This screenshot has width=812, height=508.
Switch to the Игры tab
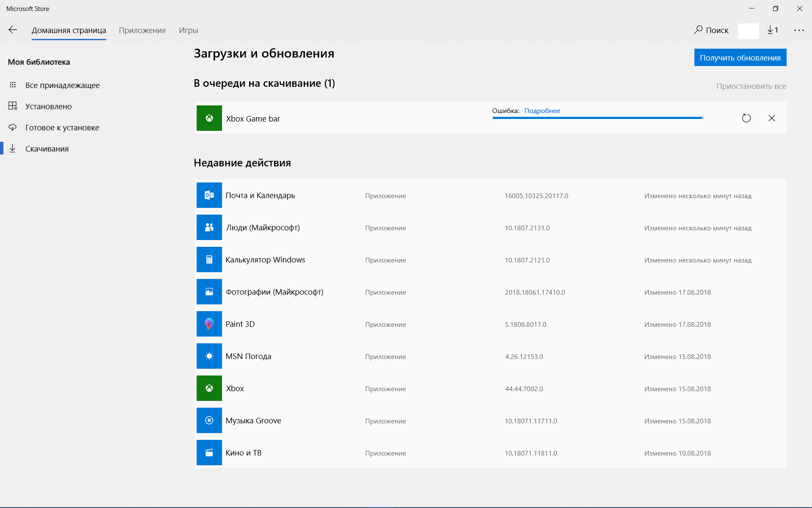(x=188, y=30)
